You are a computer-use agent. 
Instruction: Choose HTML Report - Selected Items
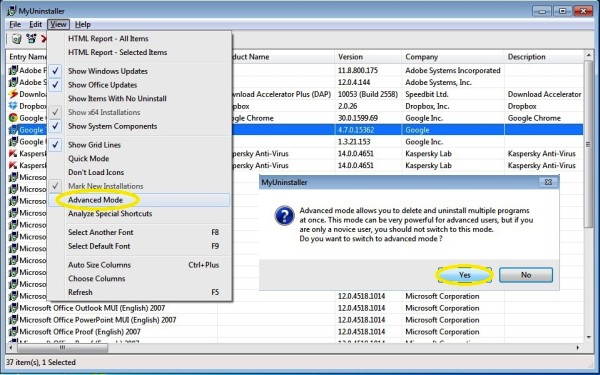click(140, 52)
